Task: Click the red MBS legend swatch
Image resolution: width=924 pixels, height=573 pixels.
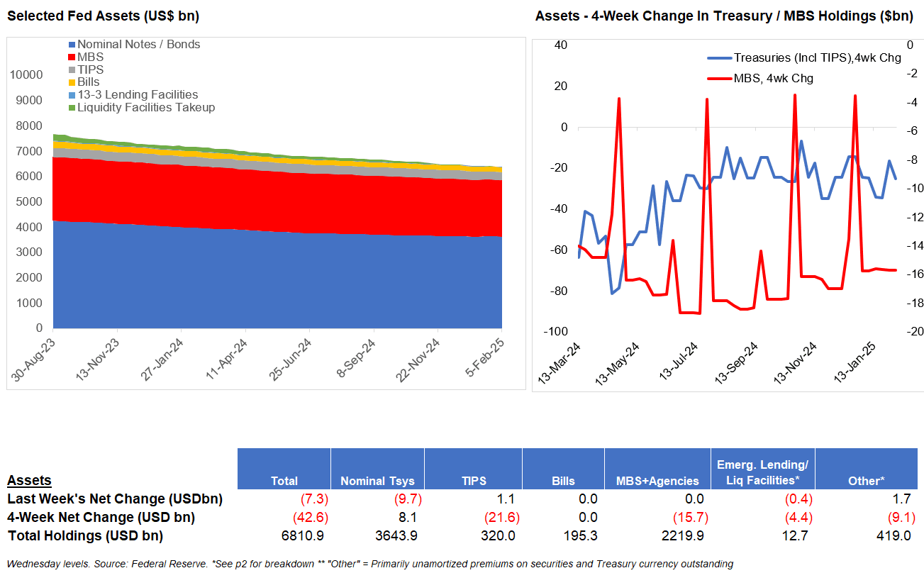Action: click(72, 57)
